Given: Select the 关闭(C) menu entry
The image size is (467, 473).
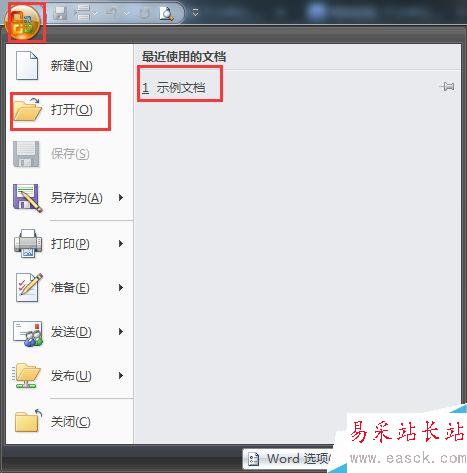Looking at the screenshot, I should pyautogui.click(x=70, y=421).
